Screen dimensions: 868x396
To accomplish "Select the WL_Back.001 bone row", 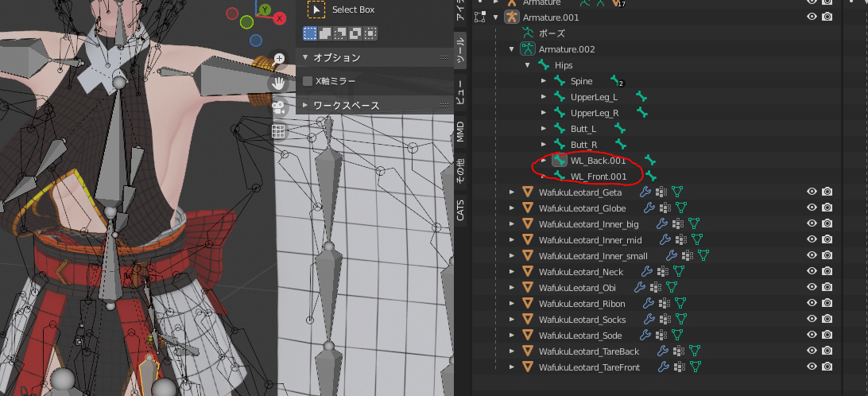I will [598, 161].
